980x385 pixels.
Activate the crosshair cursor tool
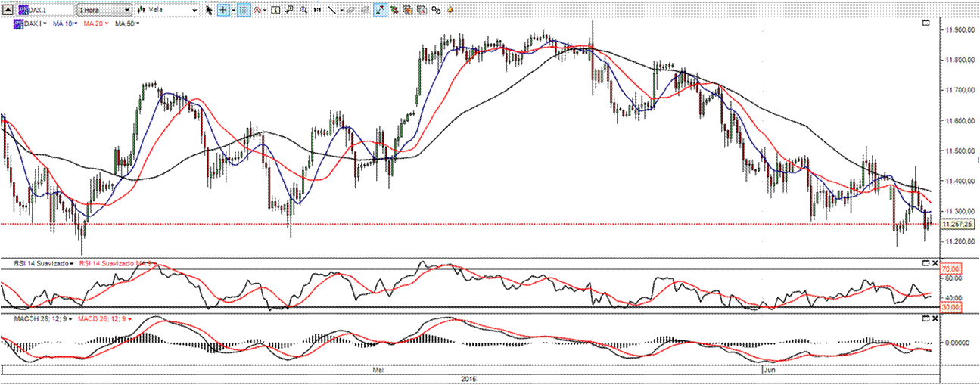[x=223, y=10]
